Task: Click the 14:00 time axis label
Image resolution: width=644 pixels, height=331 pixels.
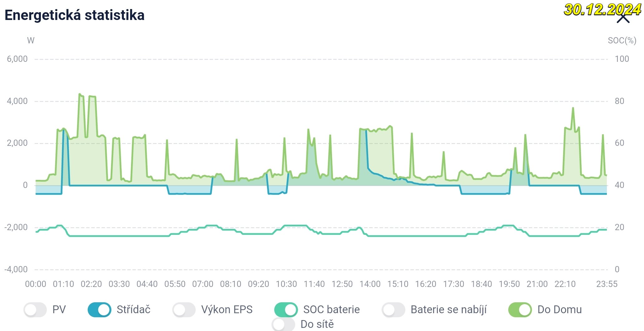Action: click(x=370, y=284)
